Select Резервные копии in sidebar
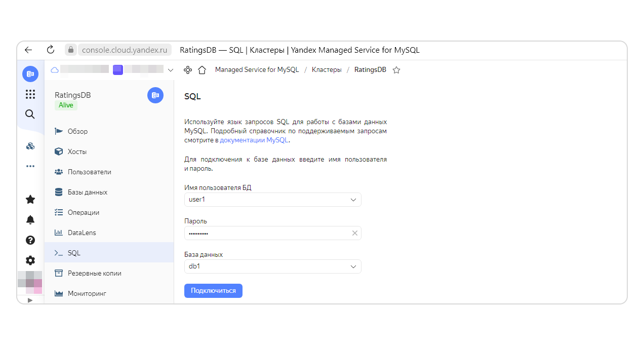Image resolution: width=644 pixels, height=345 pixels. (94, 273)
